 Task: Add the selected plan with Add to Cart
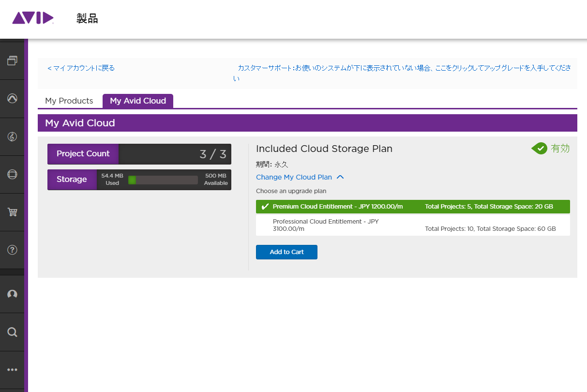pos(286,252)
